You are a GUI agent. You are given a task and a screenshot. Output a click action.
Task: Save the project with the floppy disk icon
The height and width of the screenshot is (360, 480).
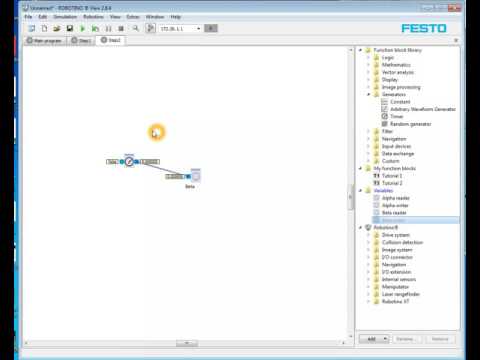(x=70, y=29)
